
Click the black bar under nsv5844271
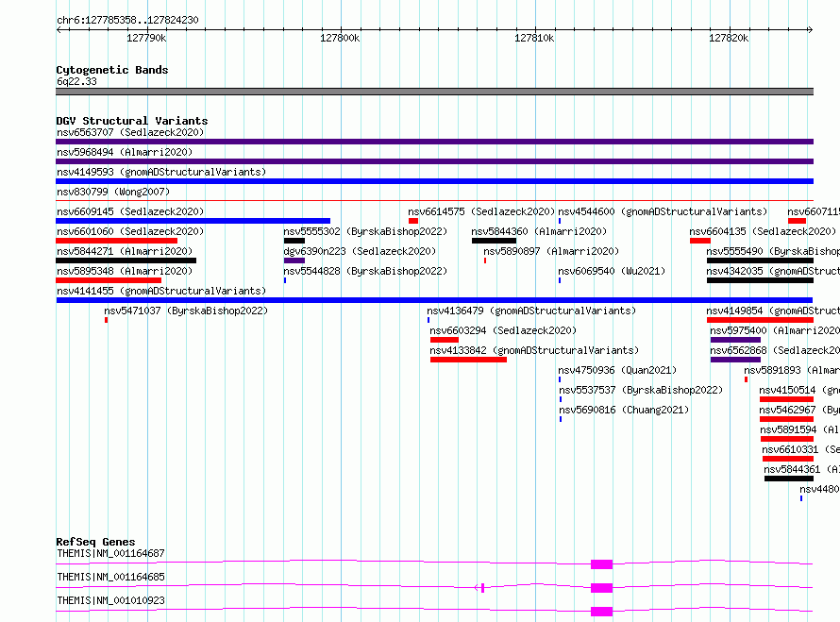click(x=126, y=261)
